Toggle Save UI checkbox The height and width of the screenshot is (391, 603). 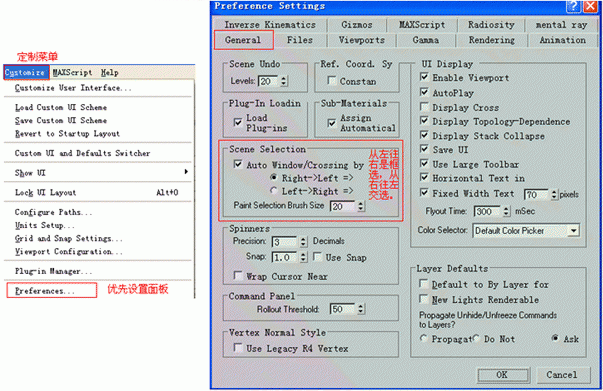(x=424, y=149)
